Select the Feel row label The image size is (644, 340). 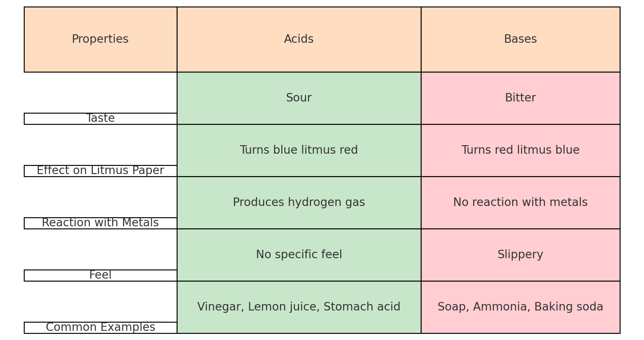[100, 275]
